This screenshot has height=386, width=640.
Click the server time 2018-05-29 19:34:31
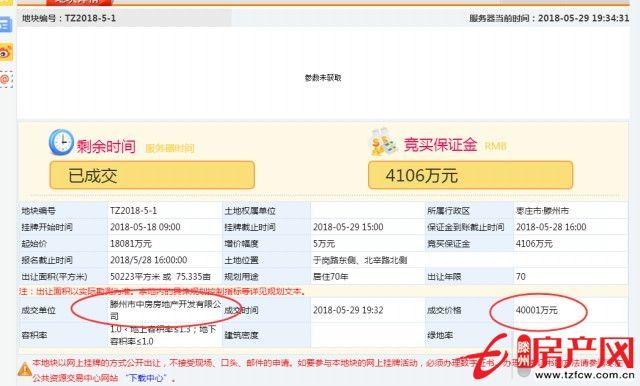pos(583,18)
